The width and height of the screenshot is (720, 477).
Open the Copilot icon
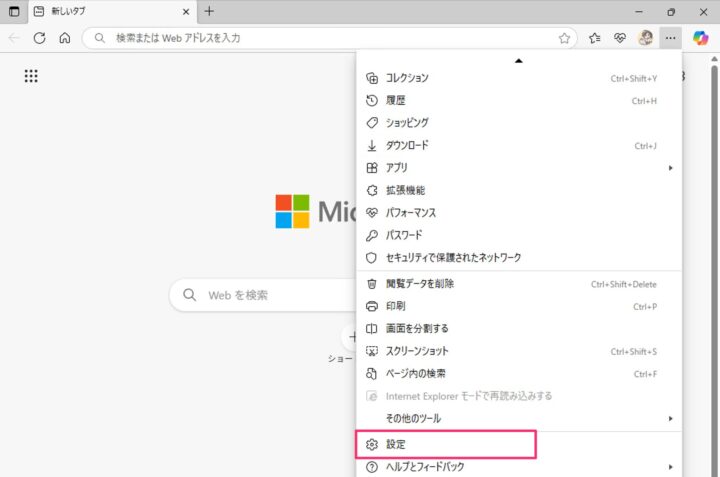(x=701, y=38)
